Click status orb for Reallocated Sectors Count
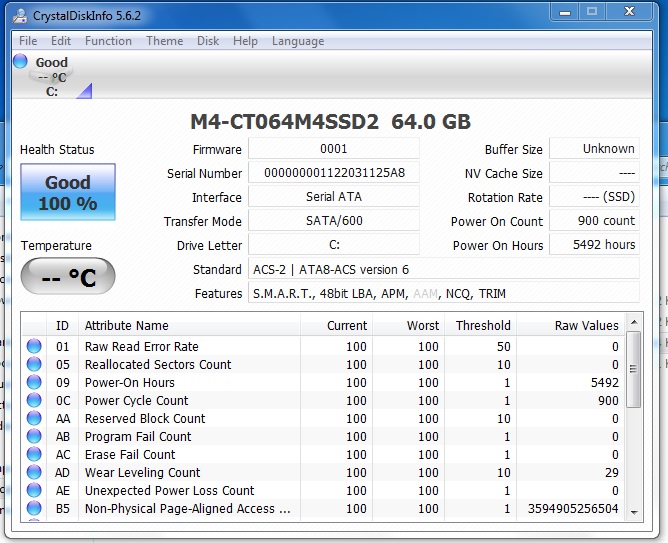This screenshot has width=668, height=543. click(x=34, y=364)
